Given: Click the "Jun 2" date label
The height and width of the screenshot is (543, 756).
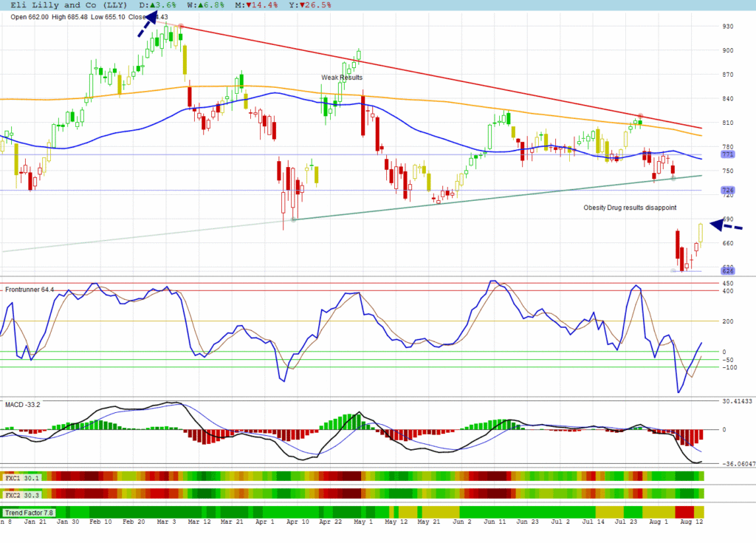Looking at the screenshot, I should pyautogui.click(x=462, y=522).
